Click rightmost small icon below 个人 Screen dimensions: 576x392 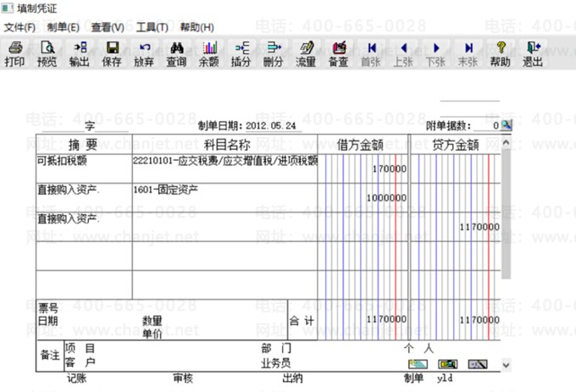click(x=478, y=364)
